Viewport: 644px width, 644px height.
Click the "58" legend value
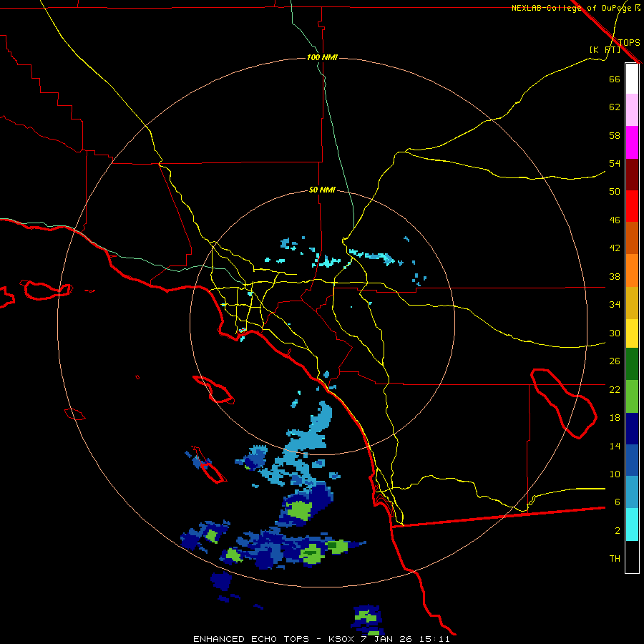coord(615,135)
